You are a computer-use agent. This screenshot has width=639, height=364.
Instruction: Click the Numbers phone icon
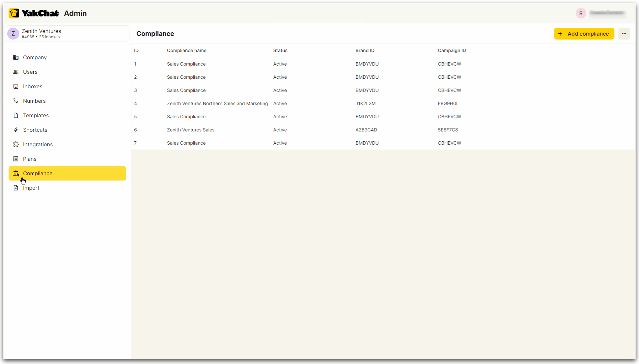pos(16,101)
